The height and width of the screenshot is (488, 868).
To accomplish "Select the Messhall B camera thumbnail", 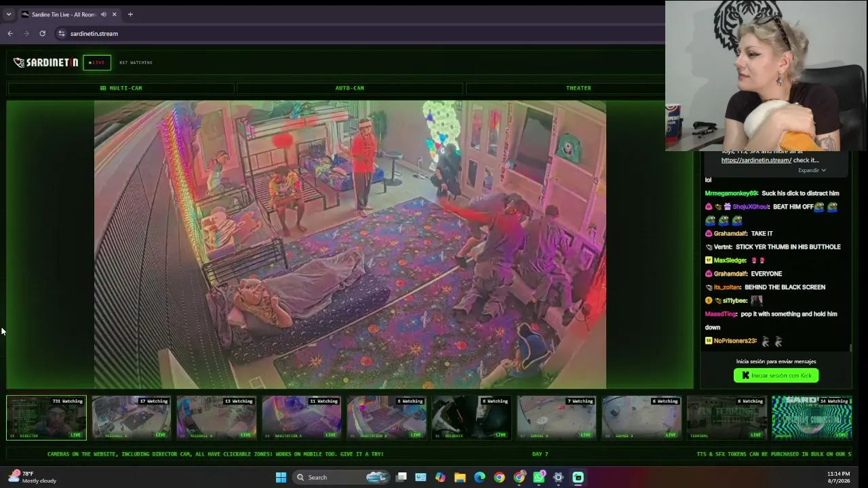I will coord(216,418).
